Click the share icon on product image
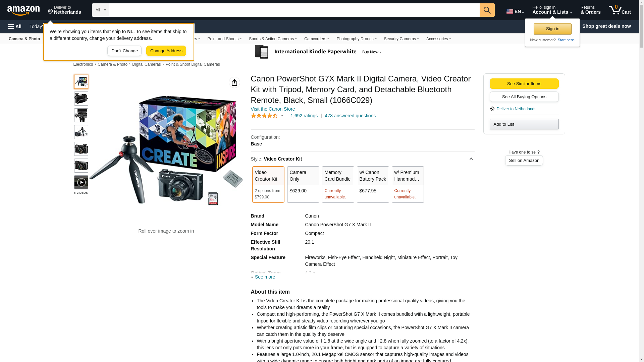 pos(234,82)
